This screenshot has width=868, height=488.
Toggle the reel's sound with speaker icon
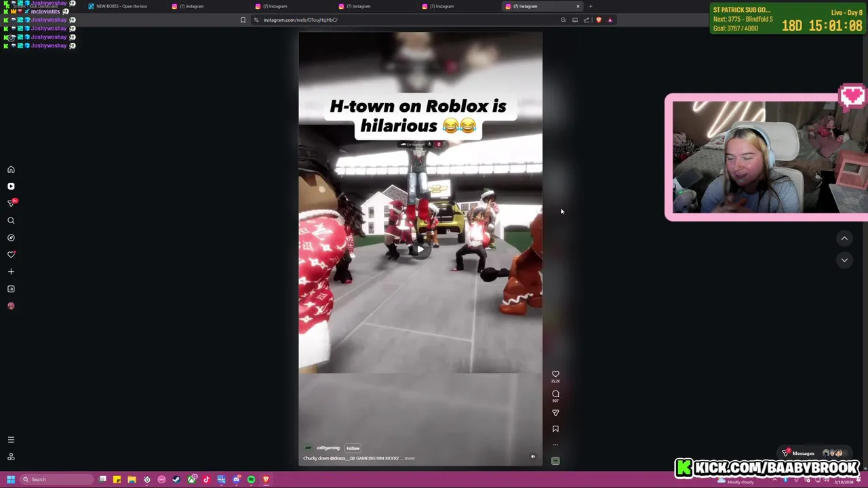(x=533, y=457)
